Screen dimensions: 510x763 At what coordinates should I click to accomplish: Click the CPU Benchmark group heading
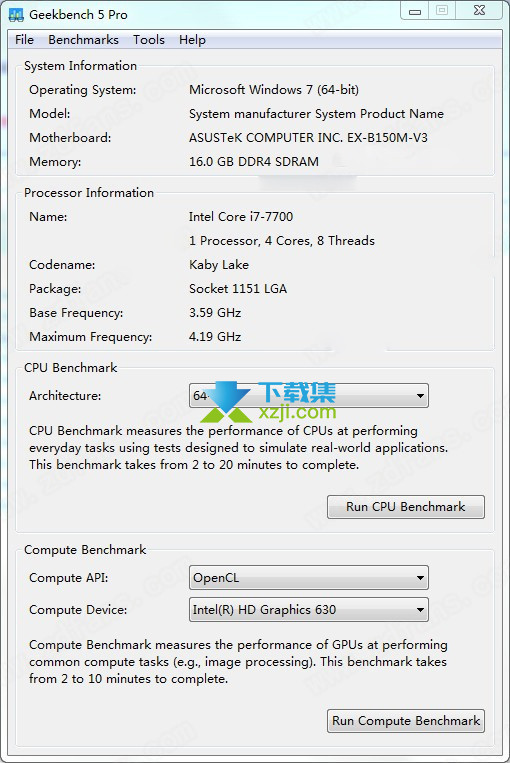[71, 367]
